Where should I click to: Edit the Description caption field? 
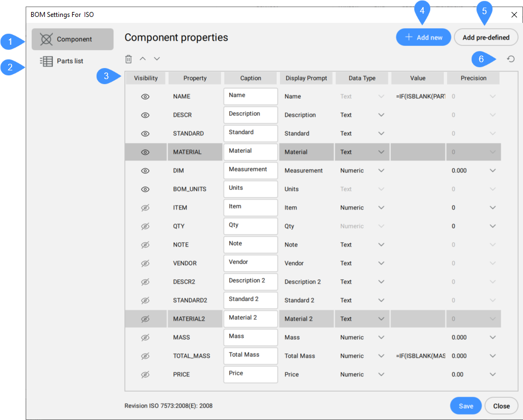tap(251, 115)
